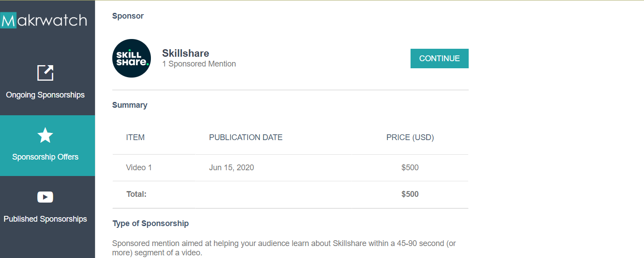The height and width of the screenshot is (258, 644).
Task: Select the Video 1 row item
Action: tap(139, 168)
